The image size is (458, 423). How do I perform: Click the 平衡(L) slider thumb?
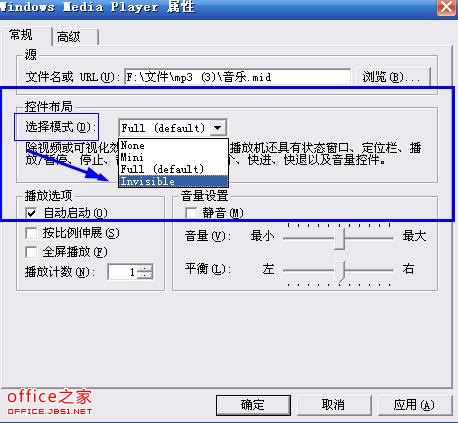pos(340,271)
